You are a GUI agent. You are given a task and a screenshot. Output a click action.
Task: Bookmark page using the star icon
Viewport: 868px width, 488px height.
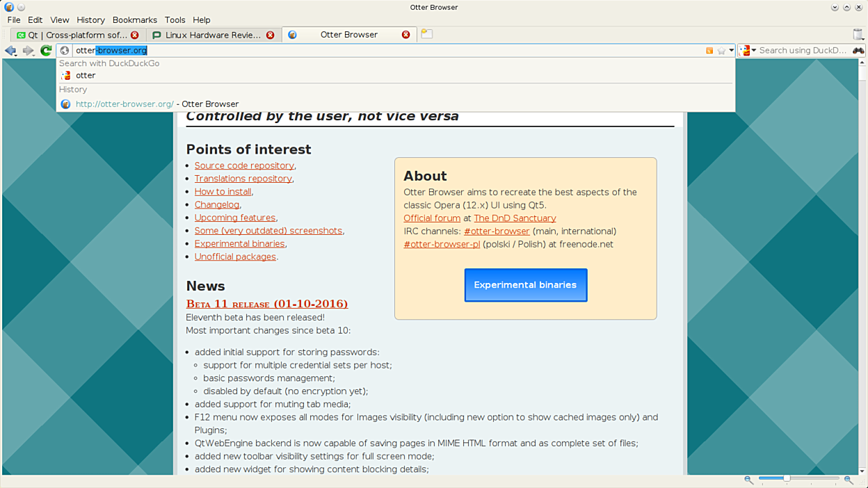tap(721, 50)
